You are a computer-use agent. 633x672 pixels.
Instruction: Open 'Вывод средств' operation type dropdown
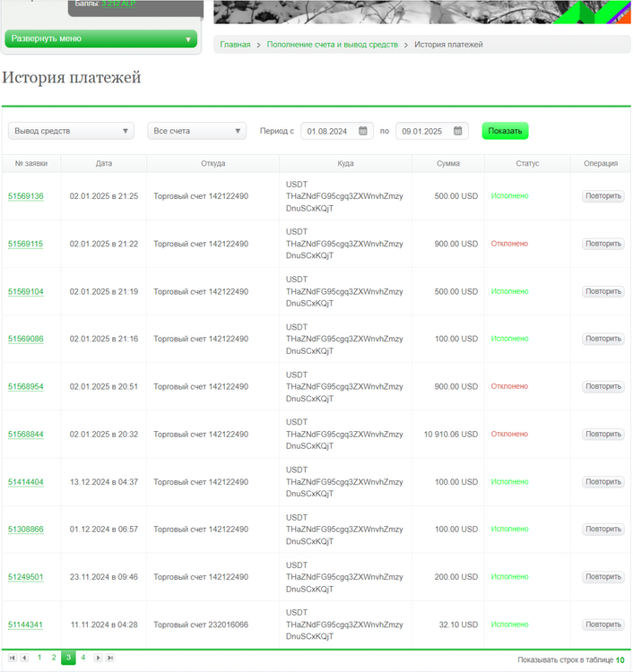(71, 131)
